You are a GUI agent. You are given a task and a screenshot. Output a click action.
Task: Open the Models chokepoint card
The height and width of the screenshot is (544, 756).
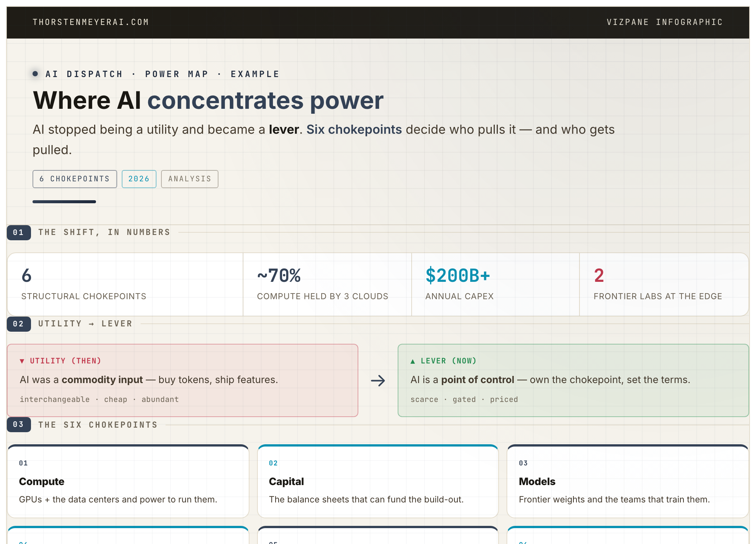point(628,481)
